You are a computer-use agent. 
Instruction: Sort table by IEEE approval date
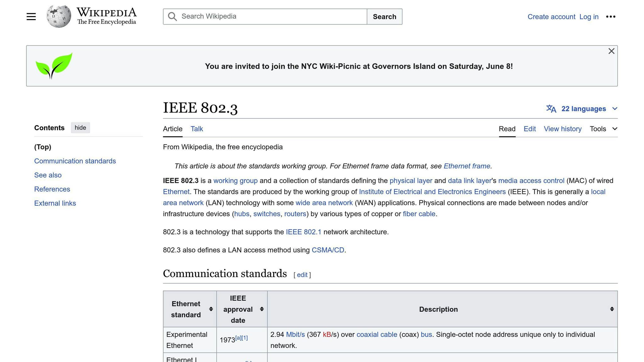coord(262,309)
